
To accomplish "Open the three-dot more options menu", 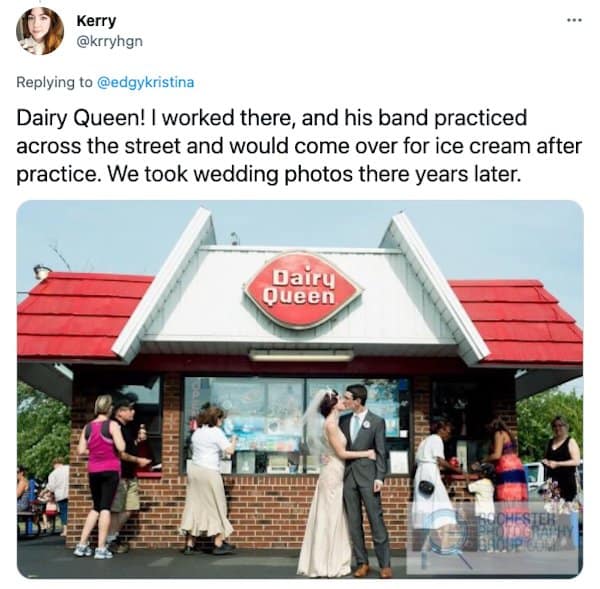I will click(x=575, y=20).
